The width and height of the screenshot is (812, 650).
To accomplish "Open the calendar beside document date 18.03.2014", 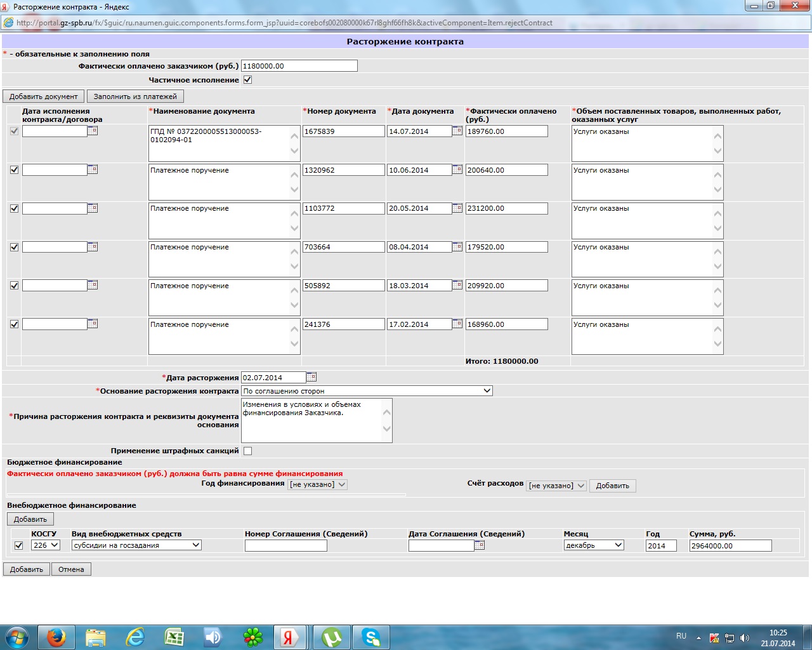I will pos(457,285).
